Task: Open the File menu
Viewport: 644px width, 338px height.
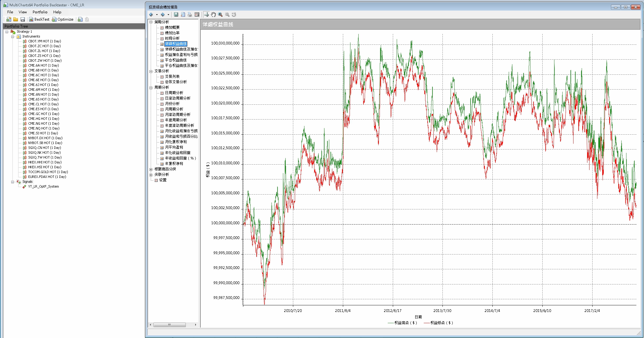Action: tap(10, 12)
